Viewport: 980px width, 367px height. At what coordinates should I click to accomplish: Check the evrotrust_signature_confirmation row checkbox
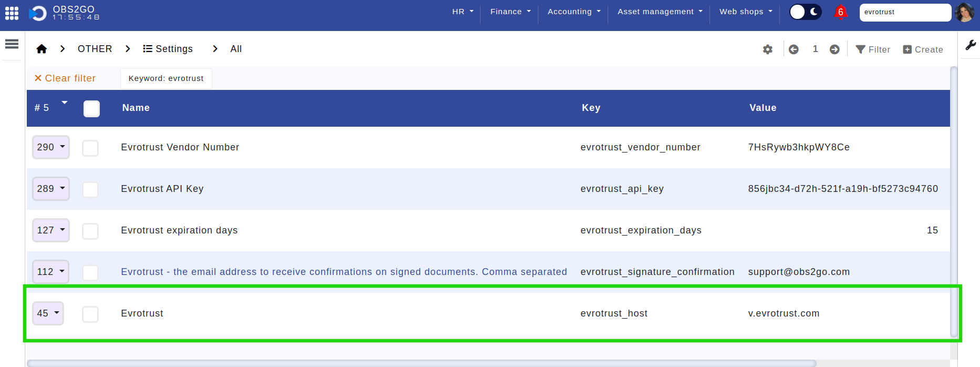pyautogui.click(x=90, y=273)
